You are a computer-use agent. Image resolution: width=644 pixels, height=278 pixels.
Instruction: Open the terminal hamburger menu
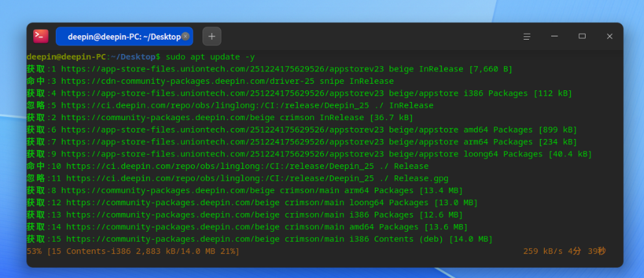[526, 36]
